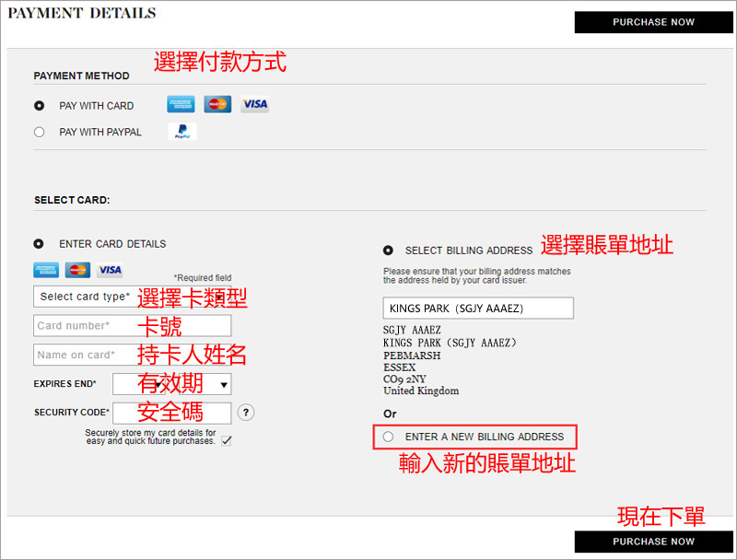Image resolution: width=737 pixels, height=560 pixels.
Task: Choose the Pay With PayPal radio option
Action: [39, 132]
